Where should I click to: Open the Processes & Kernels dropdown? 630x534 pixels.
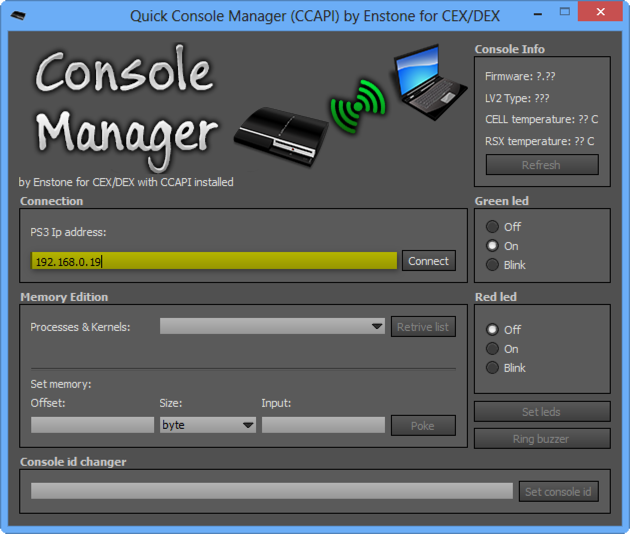(272, 326)
